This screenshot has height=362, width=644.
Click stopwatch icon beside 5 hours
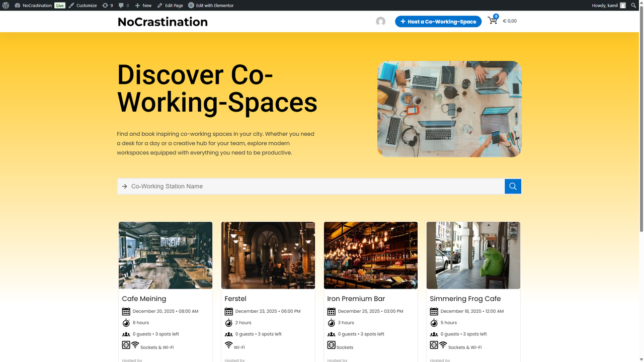tap(434, 323)
